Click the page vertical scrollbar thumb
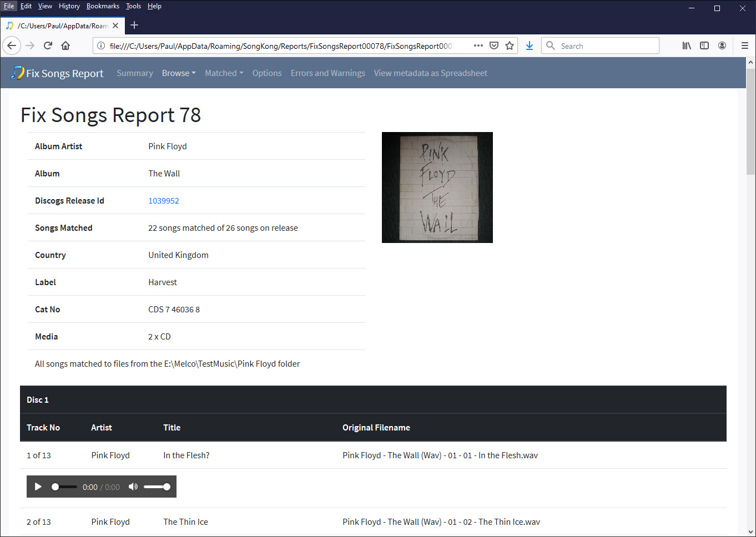 [x=750, y=122]
